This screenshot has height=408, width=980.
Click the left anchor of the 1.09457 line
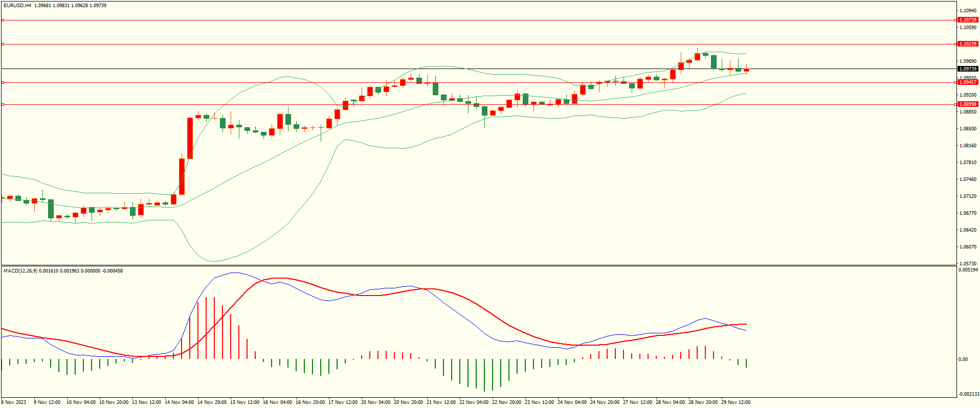tap(3, 82)
